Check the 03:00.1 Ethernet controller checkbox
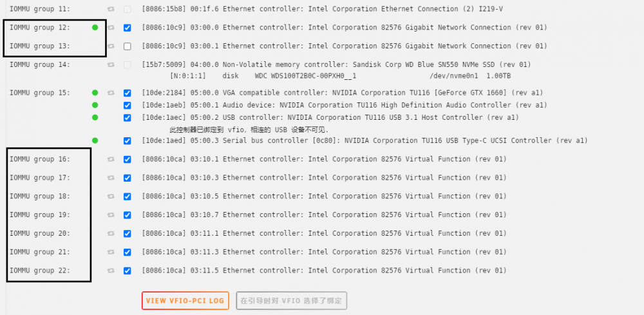This screenshot has width=644, height=315. tap(128, 46)
